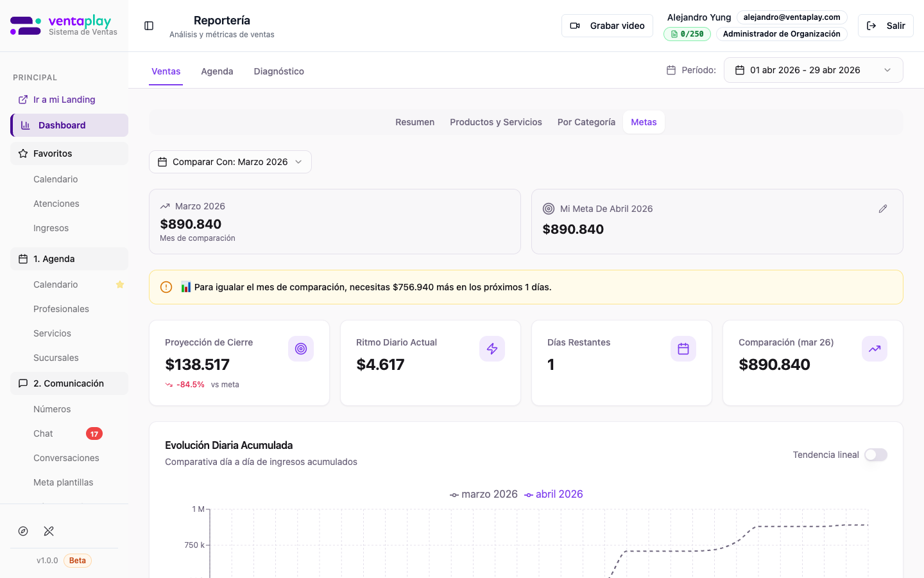This screenshot has height=578, width=924.
Task: Open the Período date range dropdown
Action: click(813, 70)
